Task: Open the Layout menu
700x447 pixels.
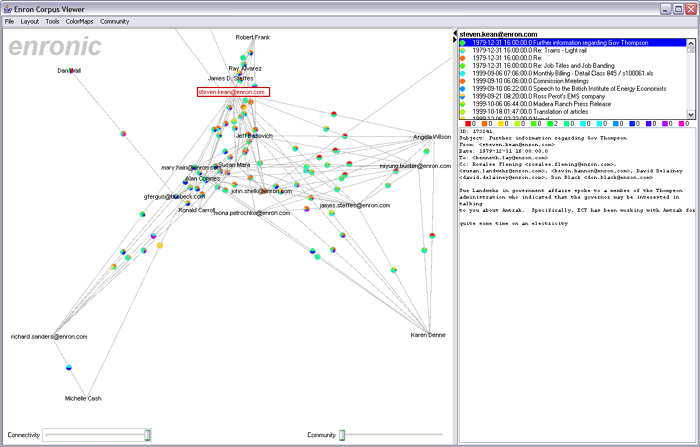Action: click(29, 21)
